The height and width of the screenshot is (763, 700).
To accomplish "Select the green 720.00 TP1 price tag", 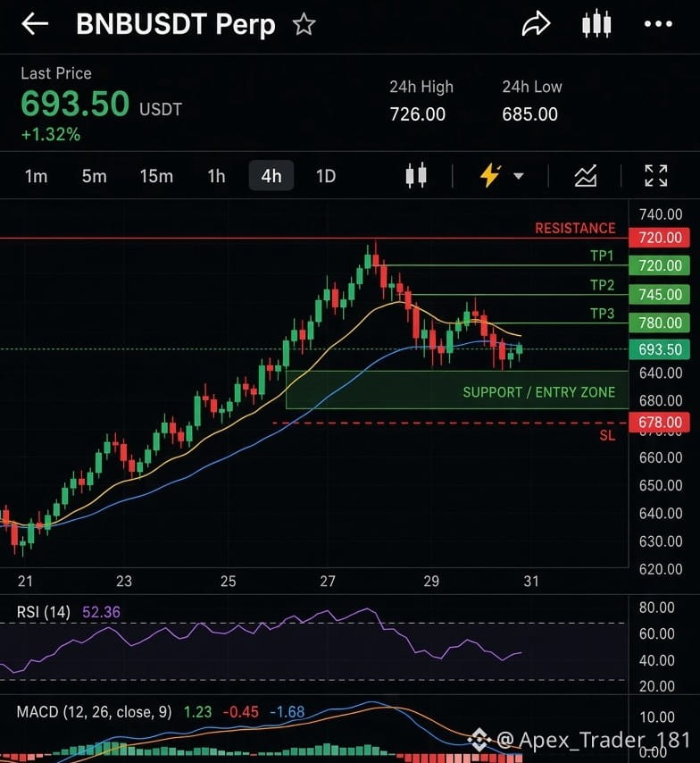I will [659, 265].
